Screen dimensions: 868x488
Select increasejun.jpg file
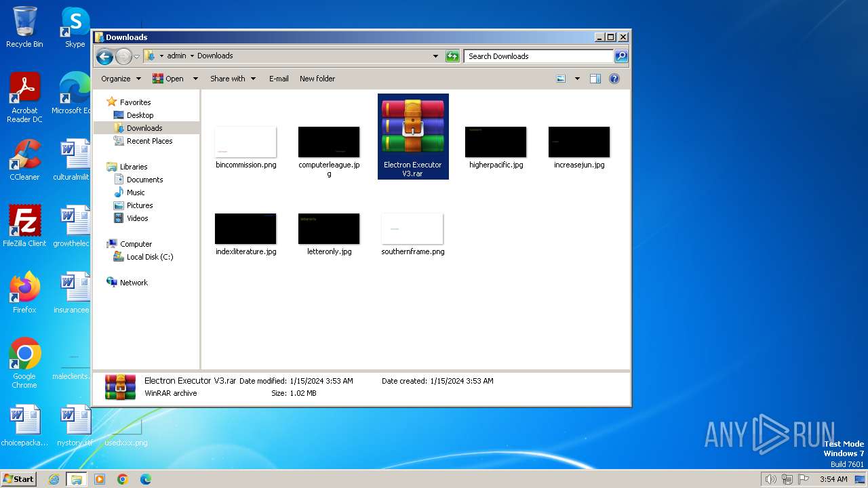579,148
